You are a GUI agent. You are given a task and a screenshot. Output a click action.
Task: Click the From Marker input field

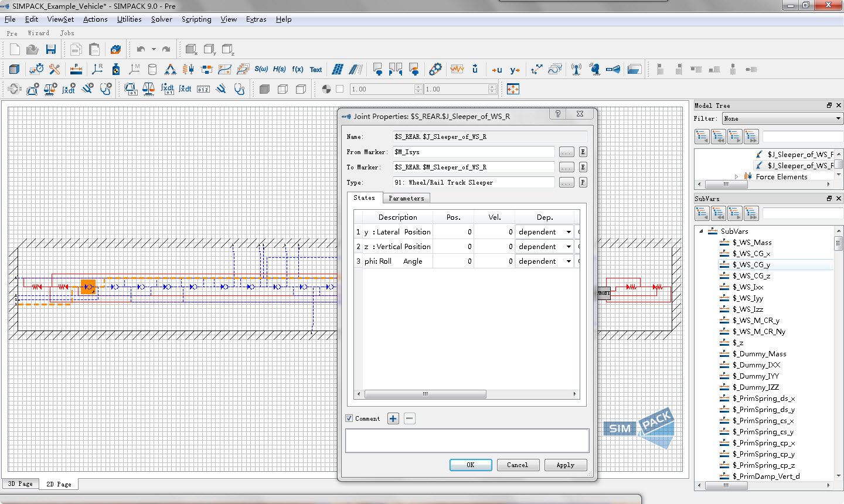pos(474,152)
